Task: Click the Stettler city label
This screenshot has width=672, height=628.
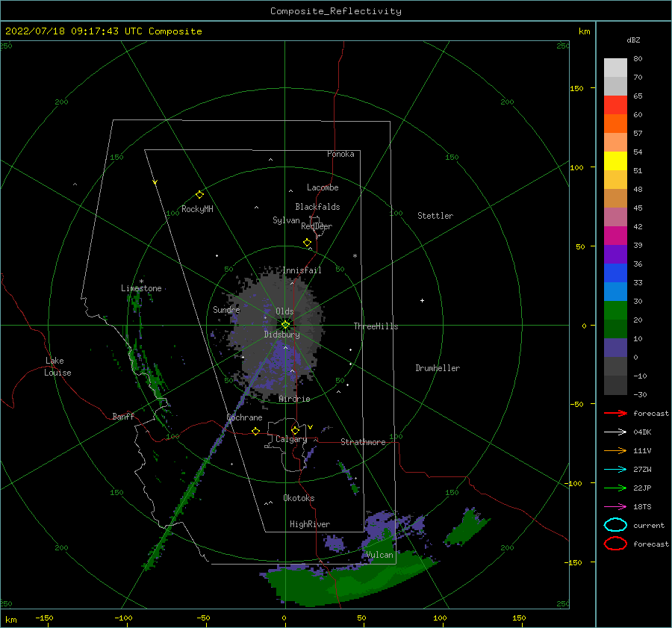Action: point(435,216)
